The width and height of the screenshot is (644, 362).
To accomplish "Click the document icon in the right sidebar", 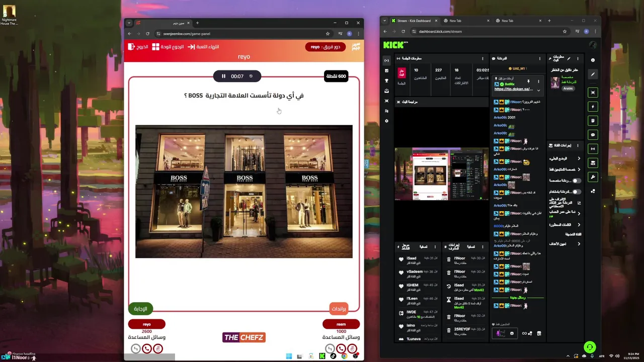I will click(593, 121).
